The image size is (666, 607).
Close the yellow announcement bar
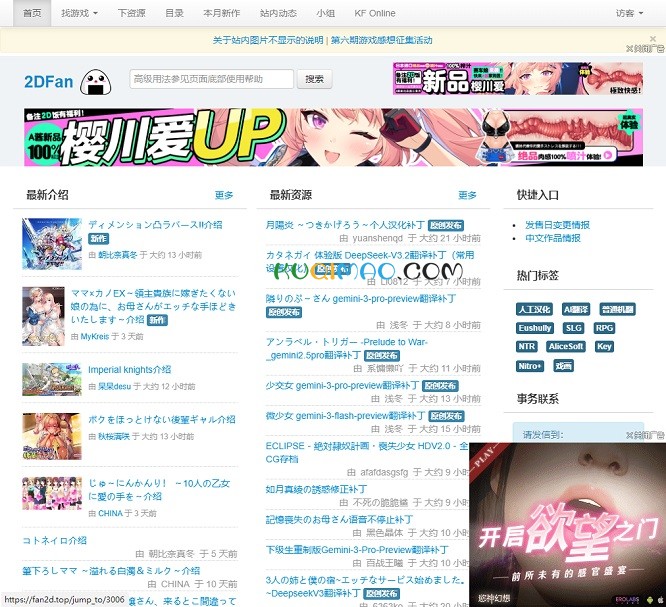(653, 39)
